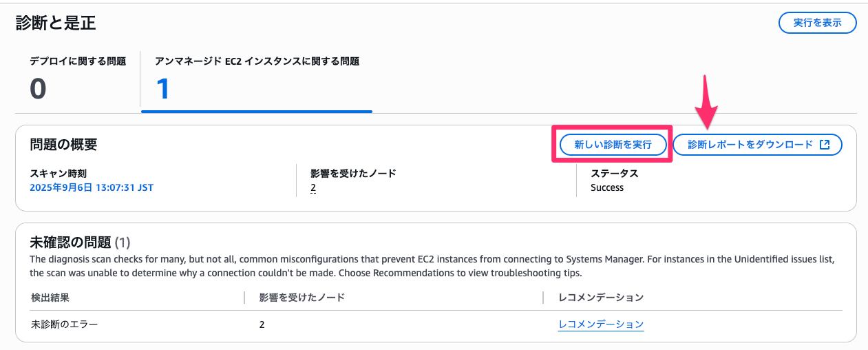The image size is (868, 350).
Task: Click the 実行を表示 button
Action: pos(817,22)
